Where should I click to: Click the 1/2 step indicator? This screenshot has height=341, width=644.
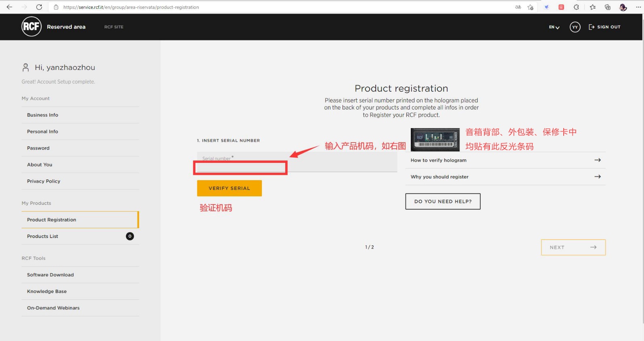pos(370,247)
